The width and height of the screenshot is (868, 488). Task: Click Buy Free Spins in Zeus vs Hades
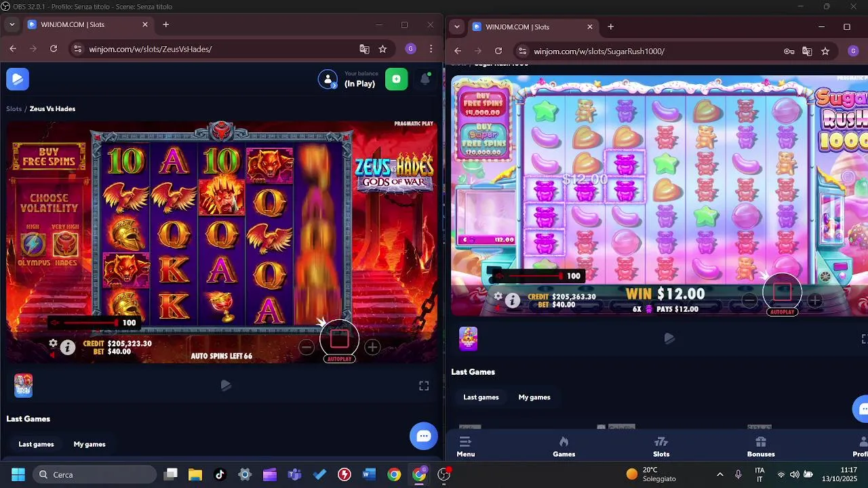point(49,157)
